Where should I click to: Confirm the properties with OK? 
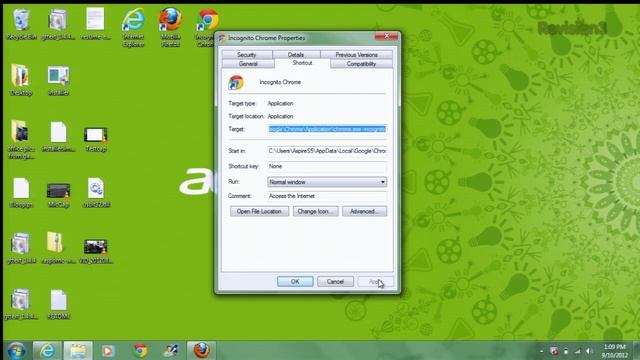click(x=295, y=282)
